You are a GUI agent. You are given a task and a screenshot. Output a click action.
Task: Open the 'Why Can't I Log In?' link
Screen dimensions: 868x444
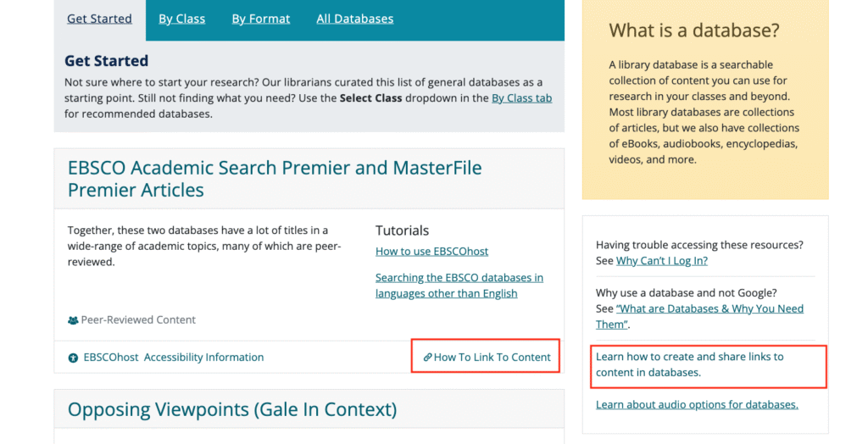coord(661,261)
